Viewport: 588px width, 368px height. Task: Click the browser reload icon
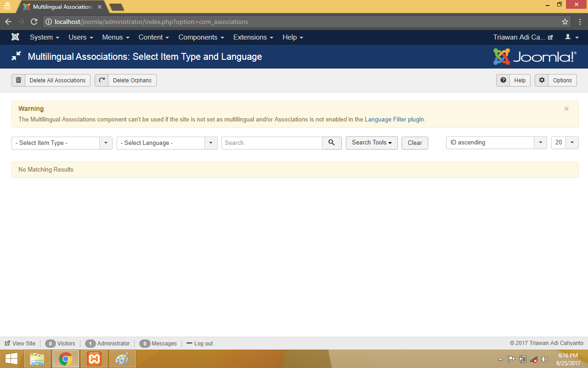[34, 22]
